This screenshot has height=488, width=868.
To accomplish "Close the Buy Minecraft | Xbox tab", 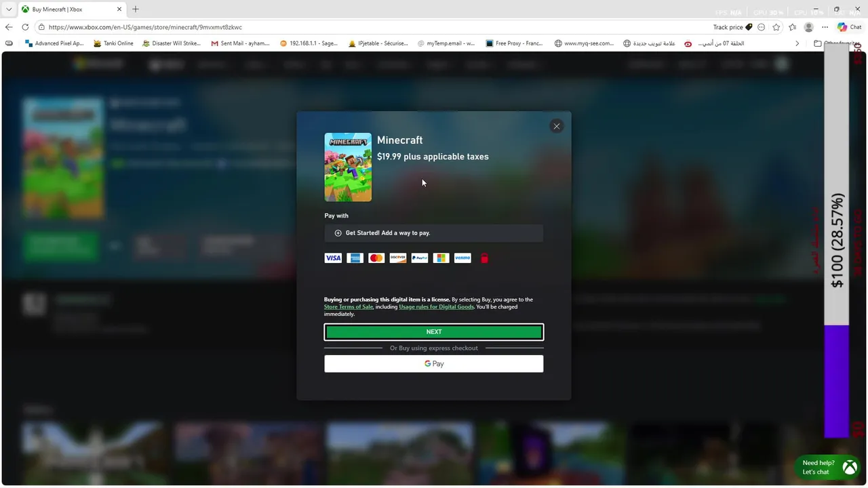I will (119, 9).
